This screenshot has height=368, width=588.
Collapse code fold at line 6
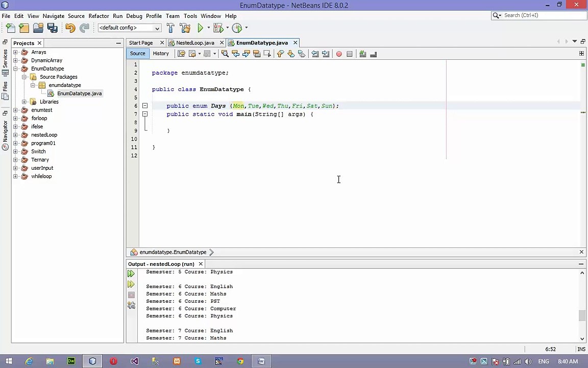pyautogui.click(x=145, y=106)
